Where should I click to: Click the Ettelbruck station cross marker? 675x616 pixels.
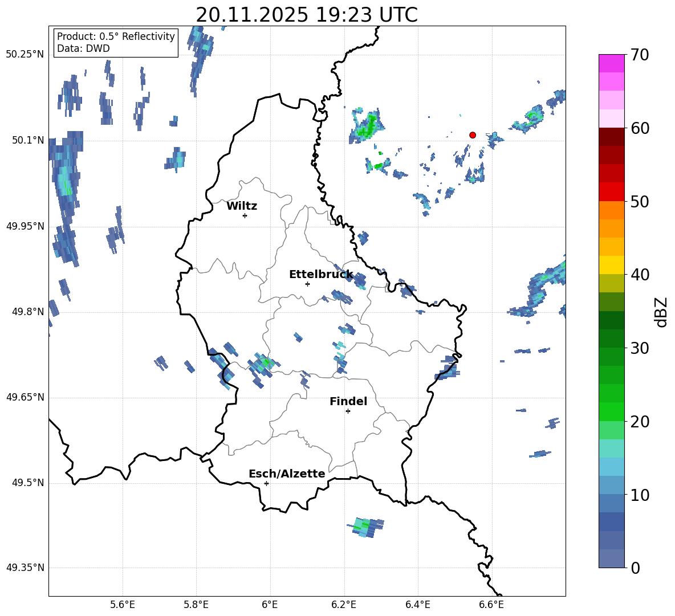click(x=307, y=284)
